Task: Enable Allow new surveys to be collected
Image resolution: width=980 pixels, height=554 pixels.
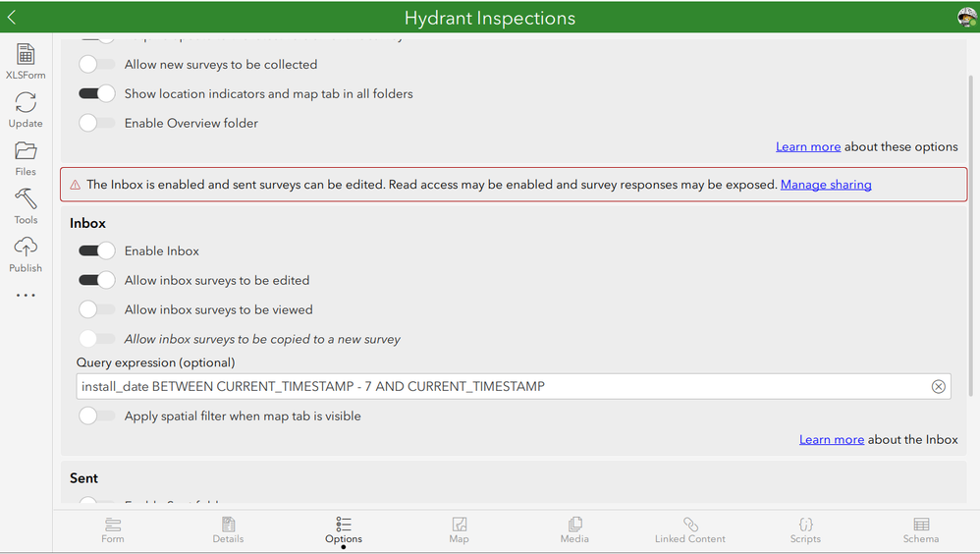Action: click(x=96, y=65)
